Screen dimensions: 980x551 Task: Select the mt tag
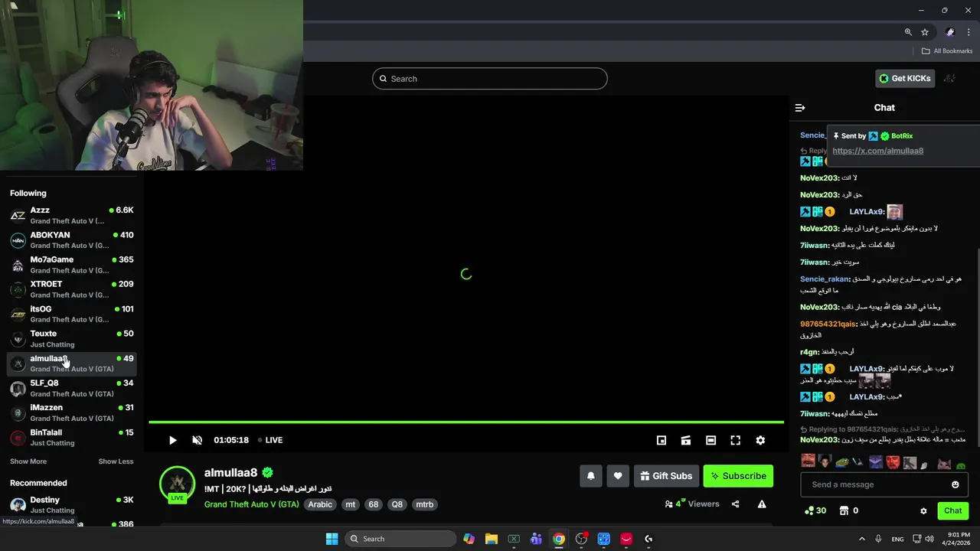[x=351, y=504]
